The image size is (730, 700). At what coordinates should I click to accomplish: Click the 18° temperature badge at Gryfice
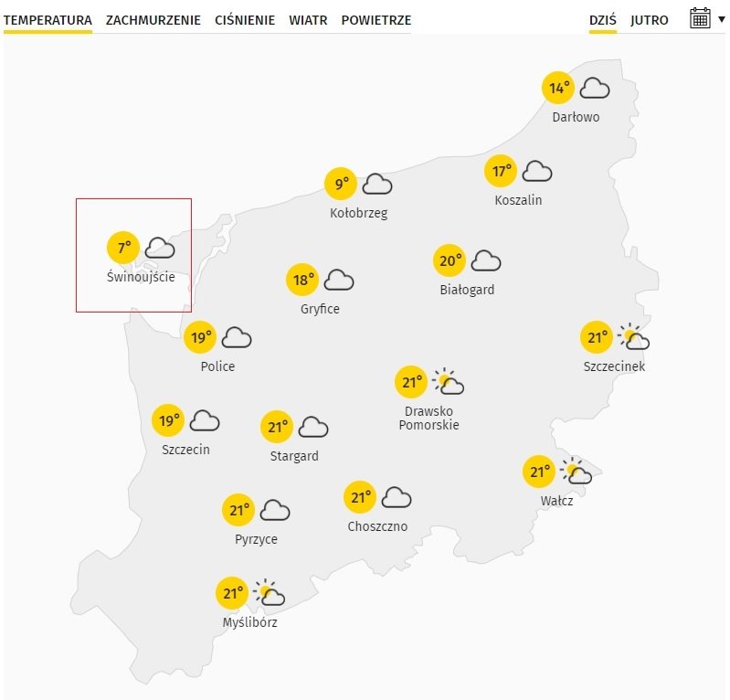[302, 280]
